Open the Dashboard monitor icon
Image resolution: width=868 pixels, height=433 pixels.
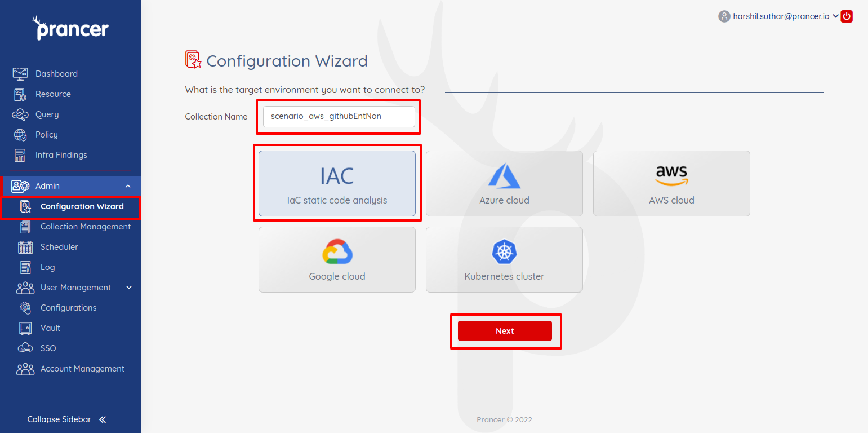20,74
